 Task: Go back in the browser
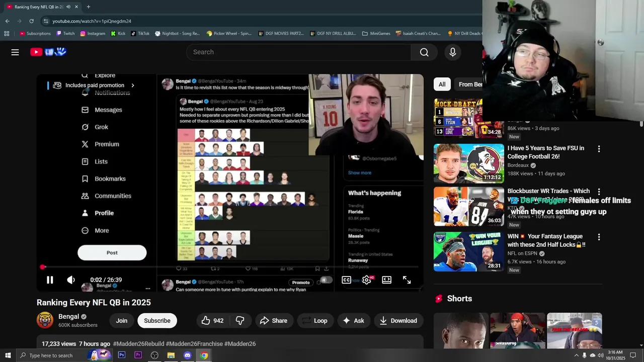7,21
